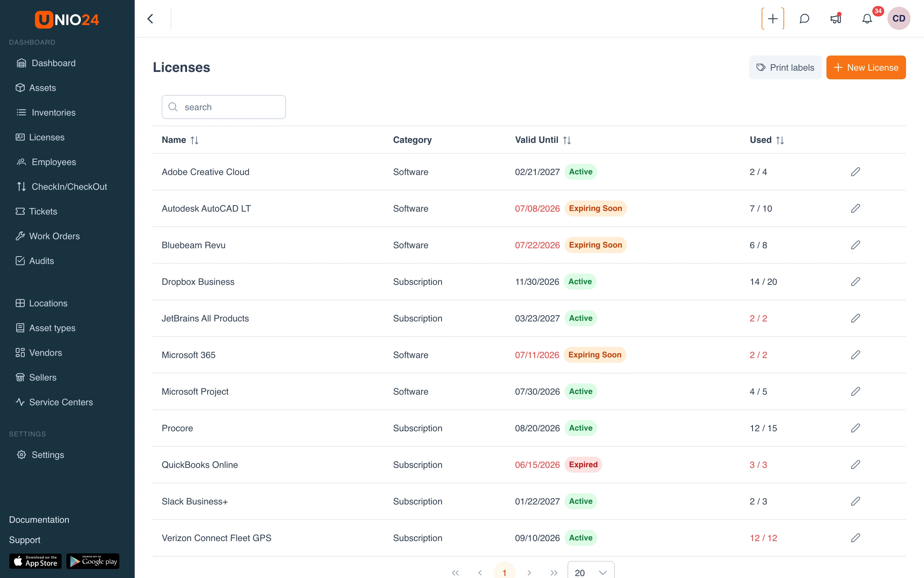The width and height of the screenshot is (924, 578).
Task: Click the Print labels button
Action: (x=785, y=68)
